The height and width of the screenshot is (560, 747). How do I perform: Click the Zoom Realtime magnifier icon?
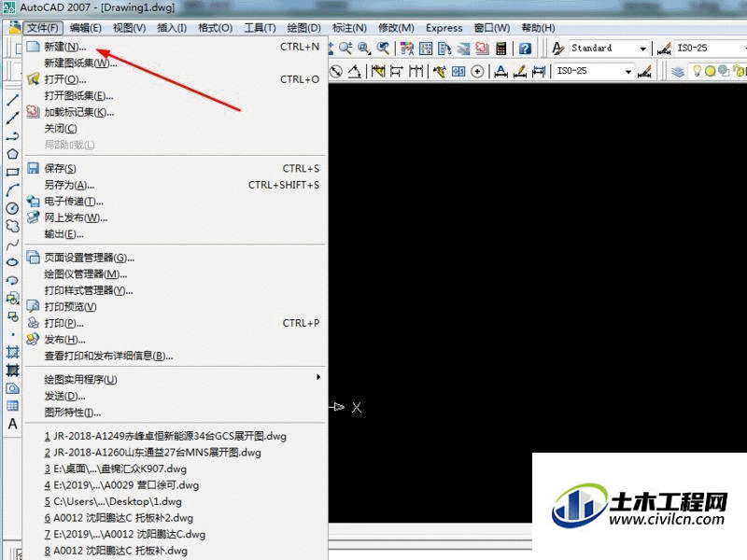pos(345,49)
